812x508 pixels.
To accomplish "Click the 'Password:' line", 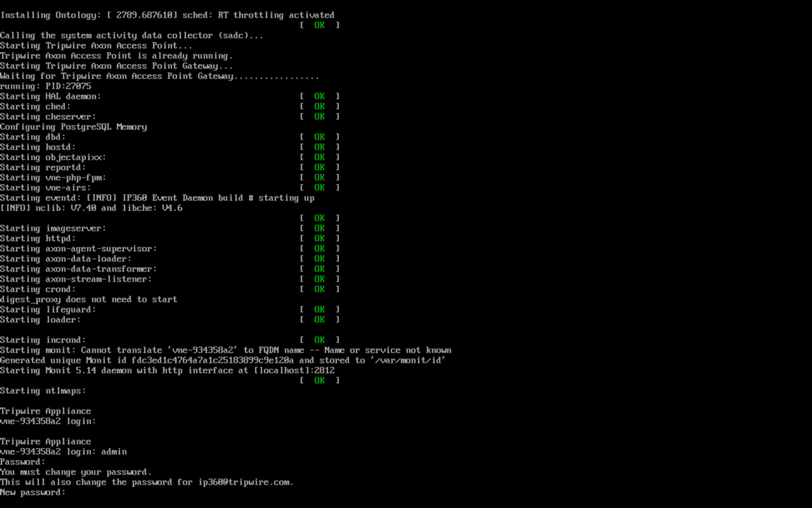I will coord(23,462).
